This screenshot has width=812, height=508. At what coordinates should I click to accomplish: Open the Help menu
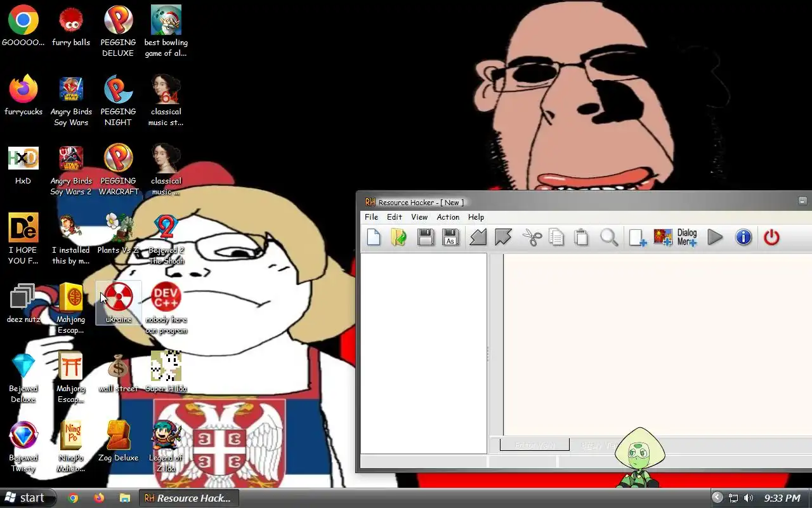tap(476, 217)
